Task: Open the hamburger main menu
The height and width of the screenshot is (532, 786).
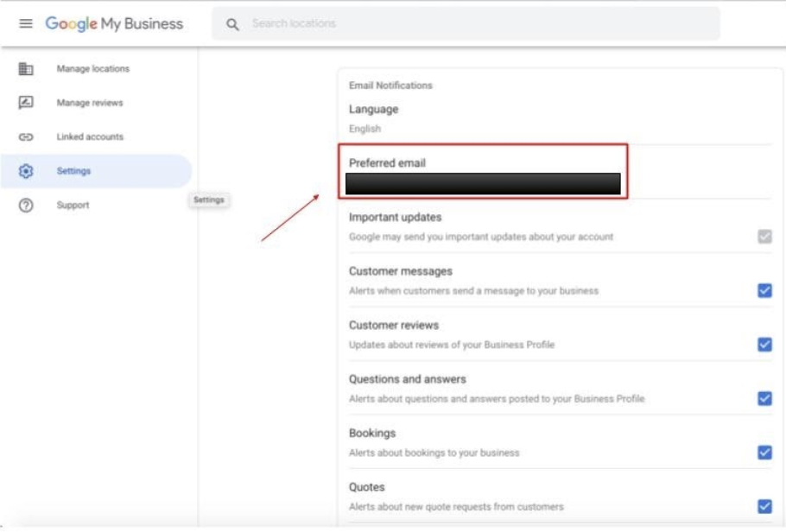Action: click(26, 23)
